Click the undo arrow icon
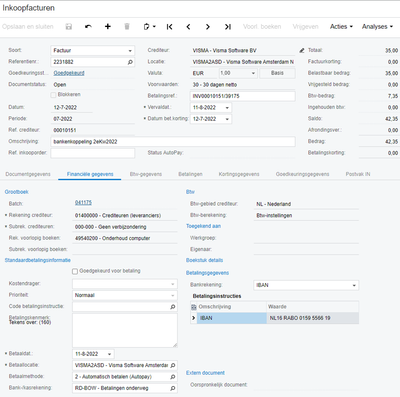 (88, 27)
